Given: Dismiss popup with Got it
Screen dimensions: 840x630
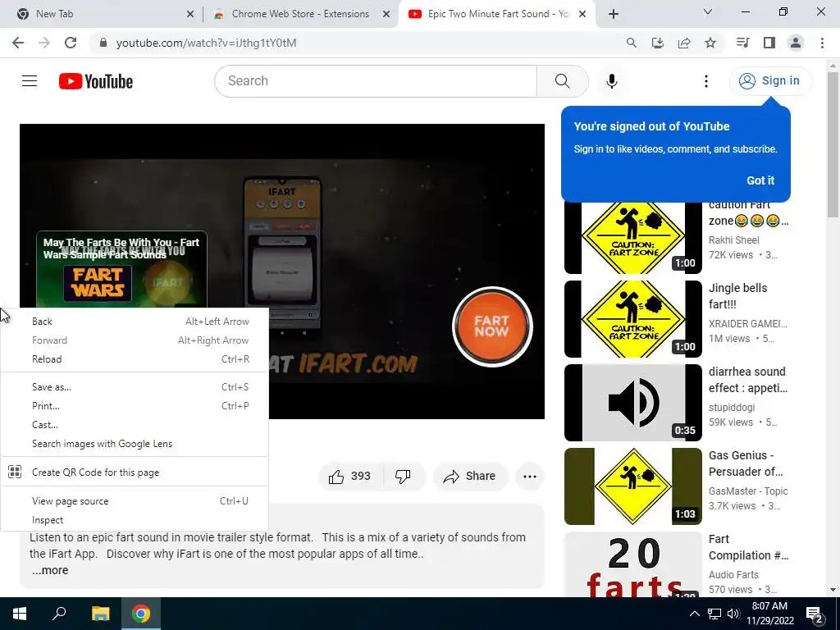Looking at the screenshot, I should tap(760, 180).
